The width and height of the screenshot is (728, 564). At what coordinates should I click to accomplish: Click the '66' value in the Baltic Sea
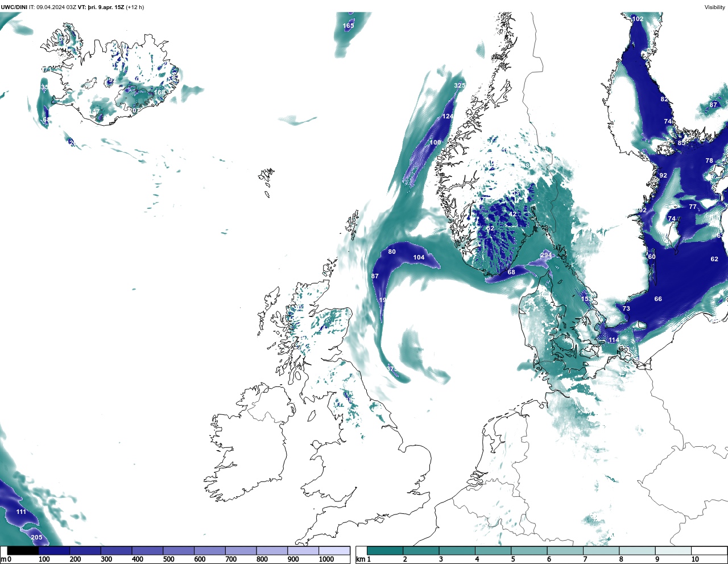[x=658, y=299]
